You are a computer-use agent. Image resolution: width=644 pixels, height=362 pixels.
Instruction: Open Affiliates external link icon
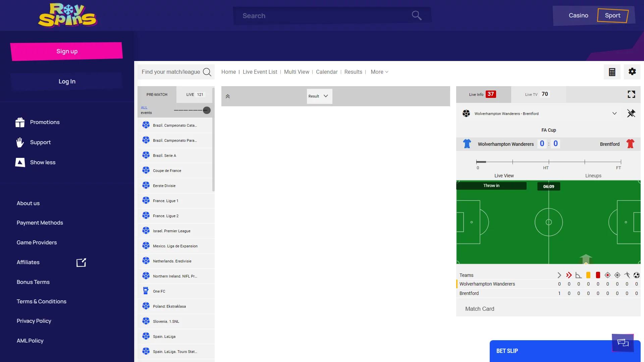[81, 262]
